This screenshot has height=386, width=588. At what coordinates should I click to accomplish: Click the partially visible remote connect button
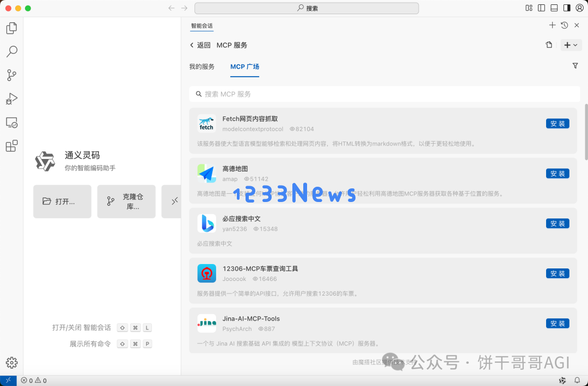point(171,201)
